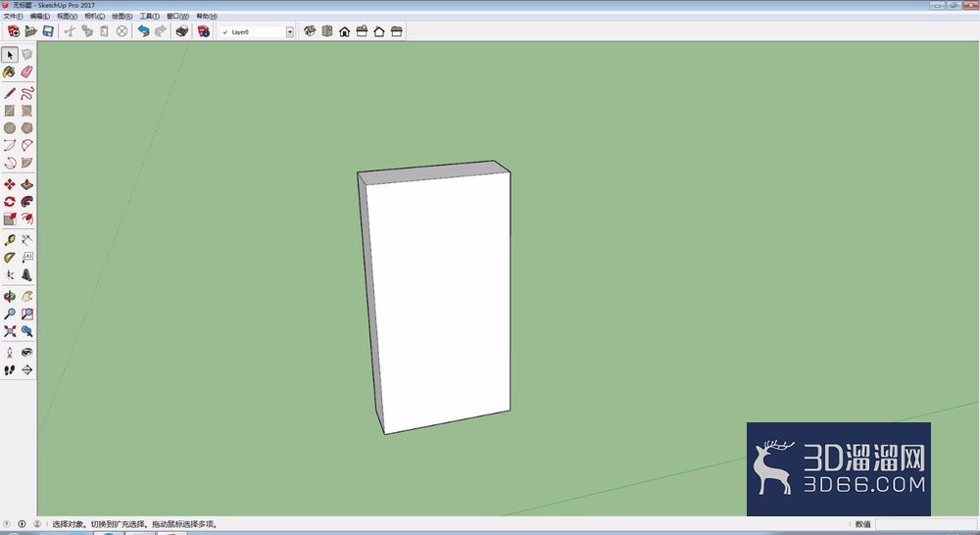Click the 数值 measurements input box
Screen dimensions: 980x535
point(926,524)
